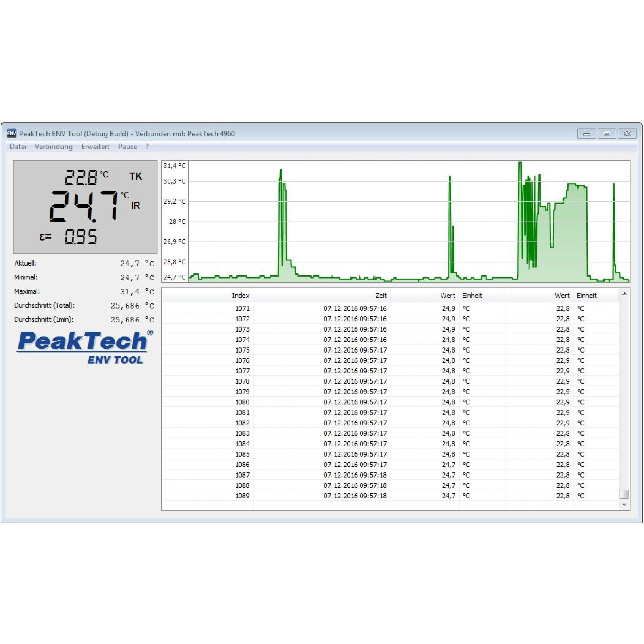Click the Minimal value 24,7 °C

pyautogui.click(x=137, y=277)
